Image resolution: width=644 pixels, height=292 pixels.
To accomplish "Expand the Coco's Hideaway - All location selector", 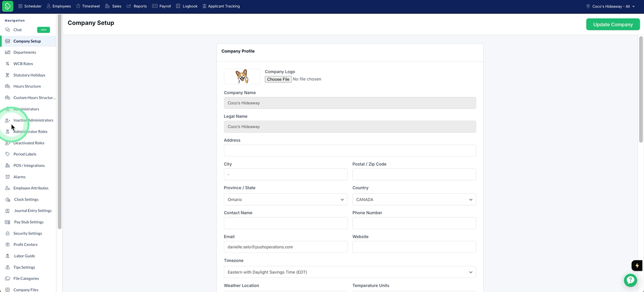I will (x=610, y=6).
